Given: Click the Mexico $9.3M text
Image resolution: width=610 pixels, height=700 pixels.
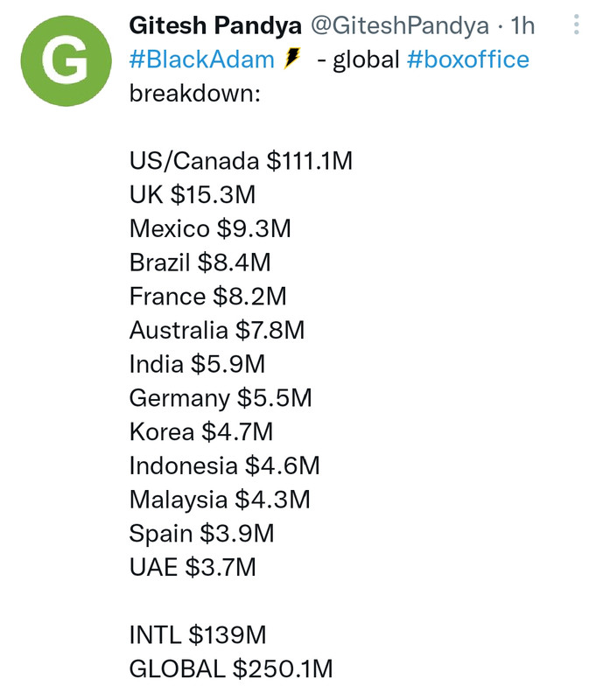Looking at the screenshot, I should pos(210,228).
